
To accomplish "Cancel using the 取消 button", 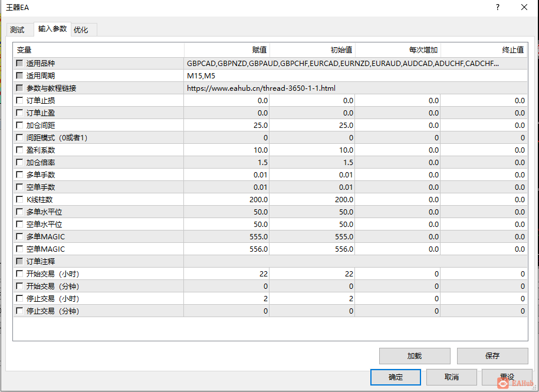I will [x=451, y=377].
